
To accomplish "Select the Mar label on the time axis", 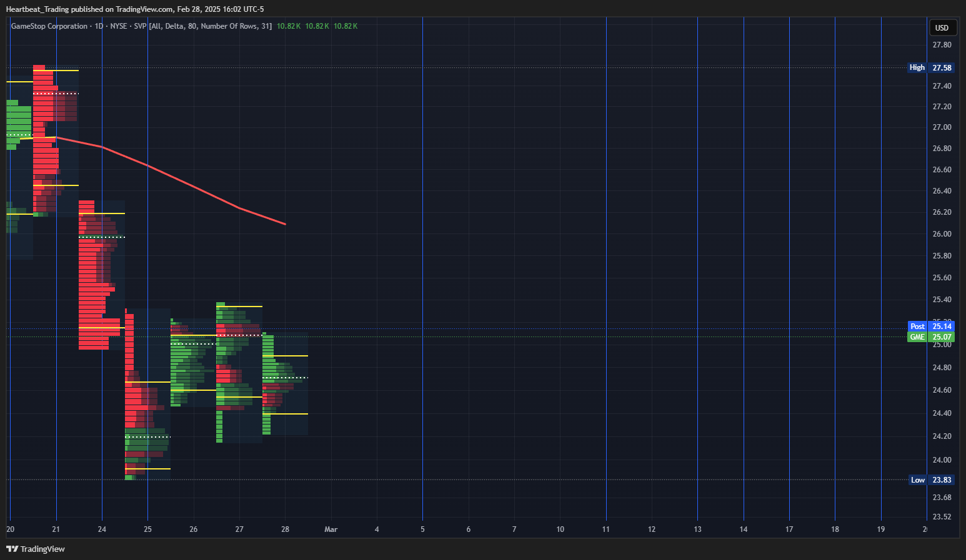I will [331, 529].
